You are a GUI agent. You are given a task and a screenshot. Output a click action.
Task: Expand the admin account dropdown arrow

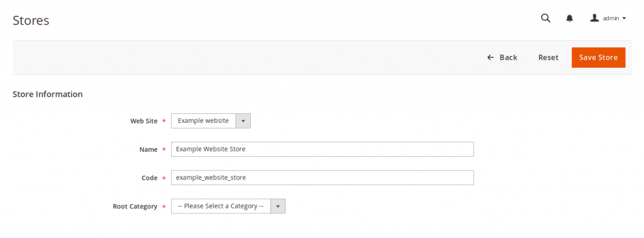[x=624, y=18]
